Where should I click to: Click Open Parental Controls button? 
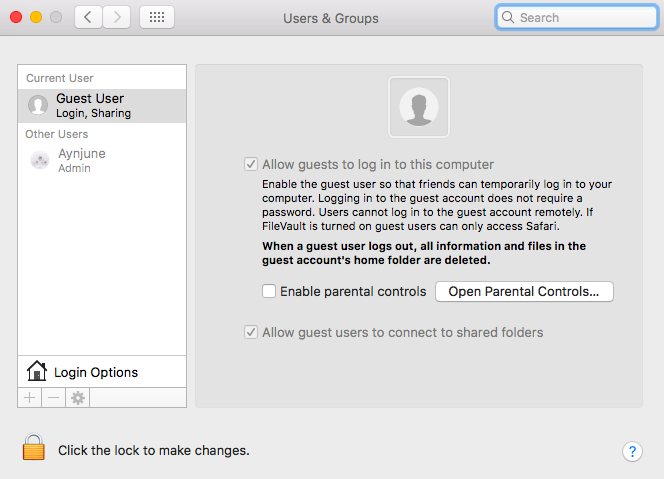coord(524,292)
